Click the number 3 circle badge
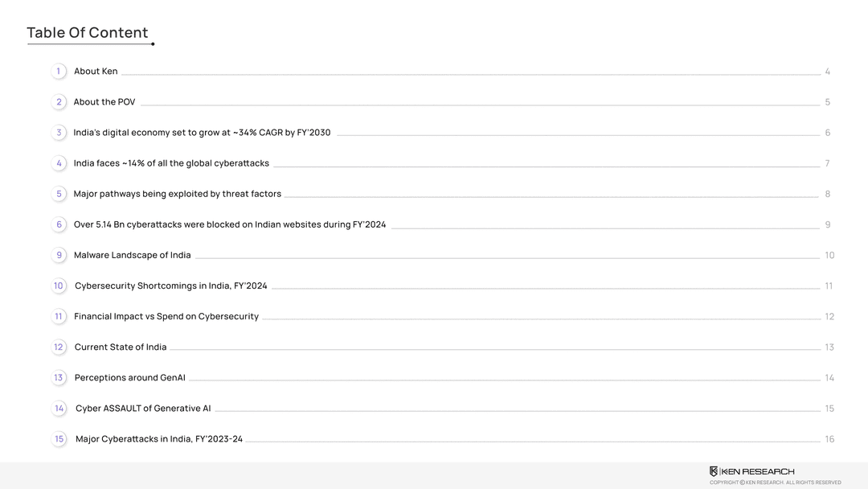This screenshot has height=489, width=868. coord(59,133)
